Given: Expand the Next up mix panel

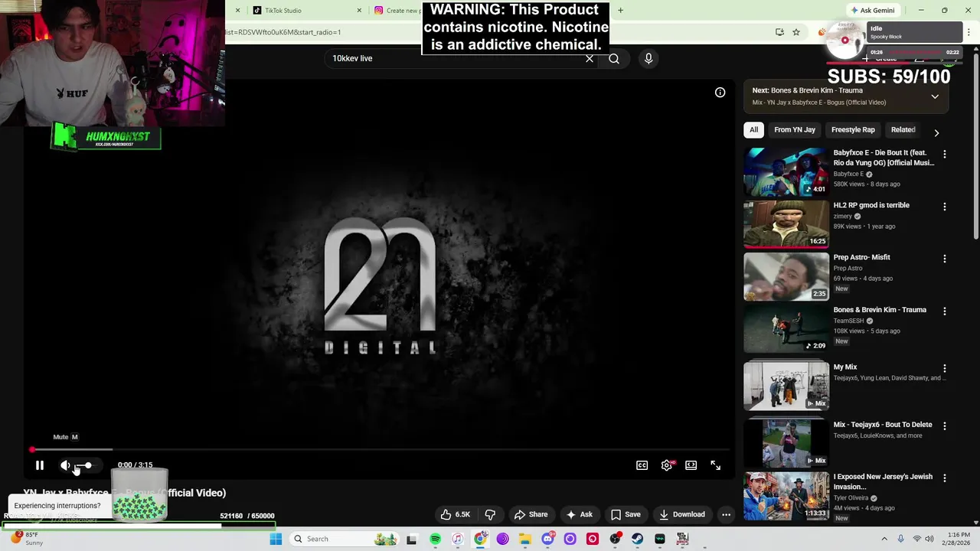Looking at the screenshot, I should (935, 96).
